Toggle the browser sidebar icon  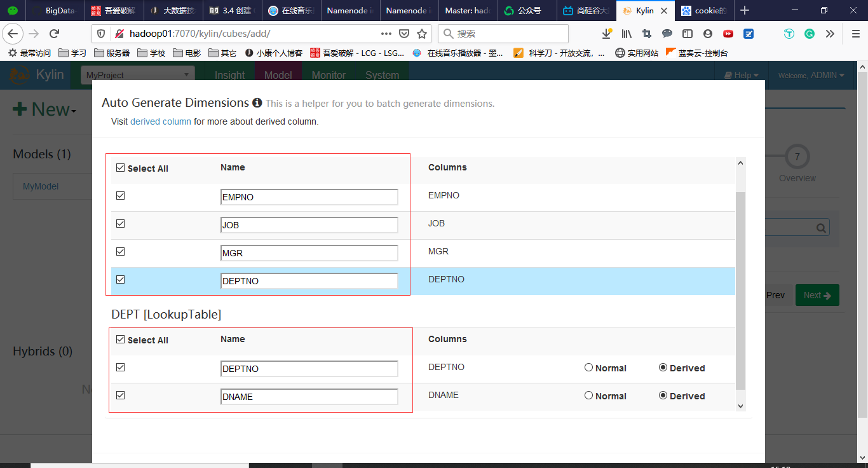(688, 34)
